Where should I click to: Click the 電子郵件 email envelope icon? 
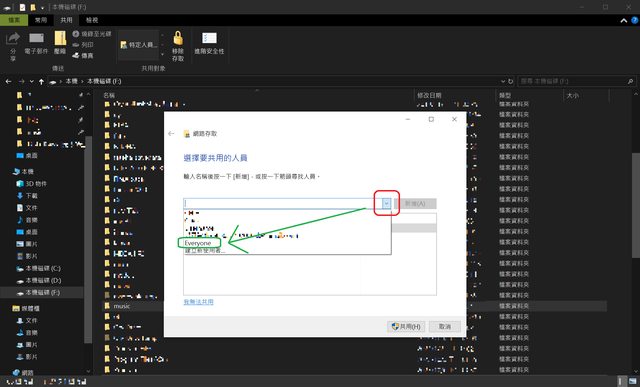coord(36,38)
